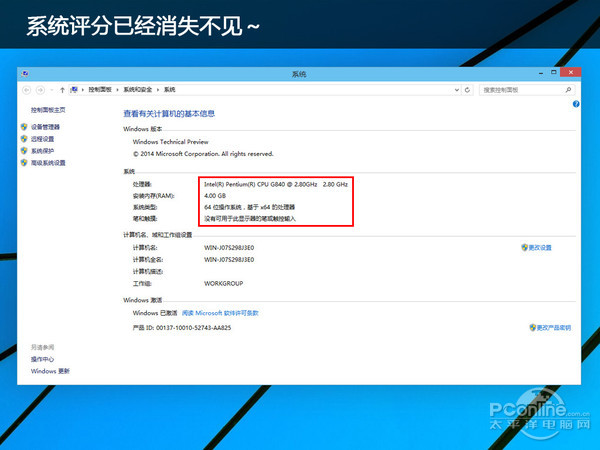Open the address bar history dropdown
600x450 pixels.
[457, 90]
